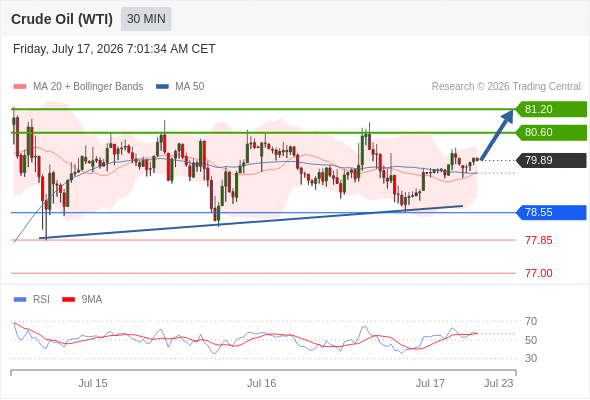
Task: Click the red 9MA legend swatch
Action: click(68, 300)
